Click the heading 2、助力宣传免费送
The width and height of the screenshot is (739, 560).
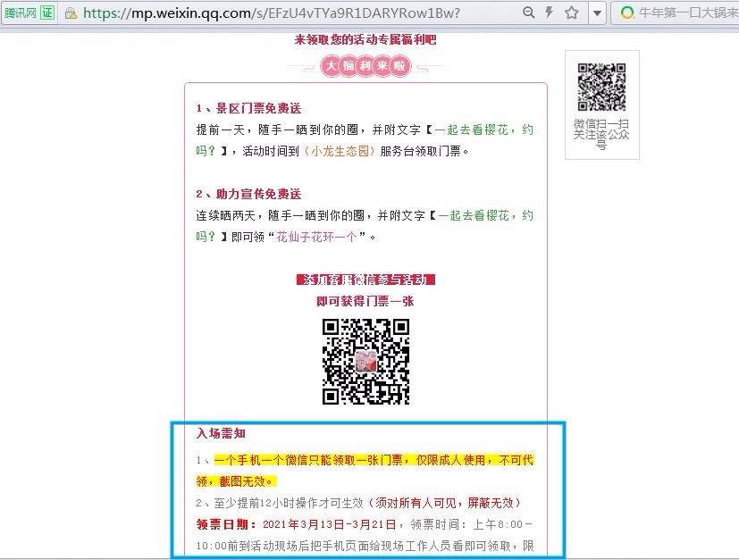[248, 194]
